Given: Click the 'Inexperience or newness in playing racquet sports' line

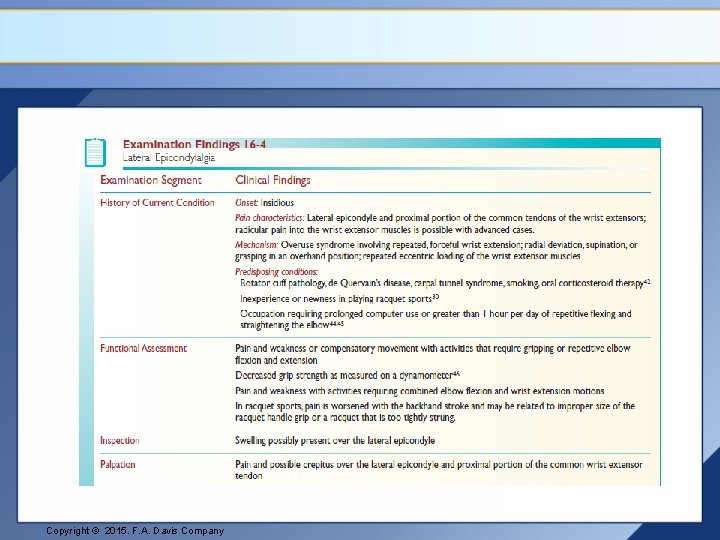Looking at the screenshot, I should click(x=340, y=299).
